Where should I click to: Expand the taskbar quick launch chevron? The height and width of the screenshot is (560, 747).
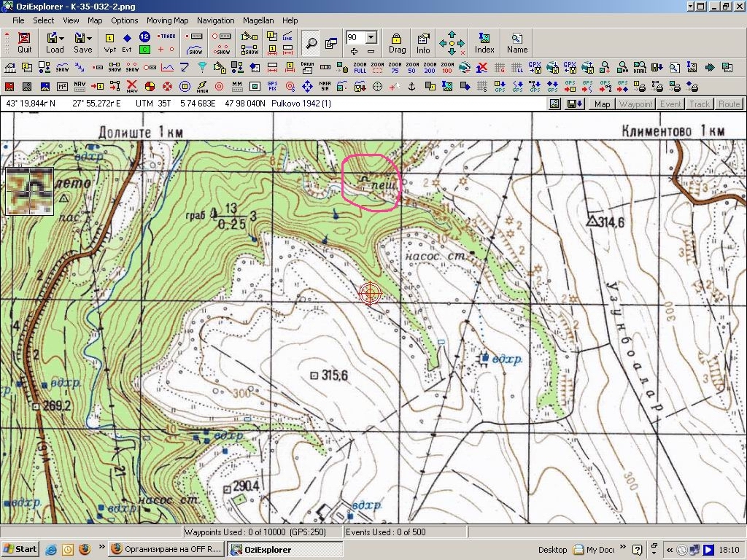tap(101, 547)
